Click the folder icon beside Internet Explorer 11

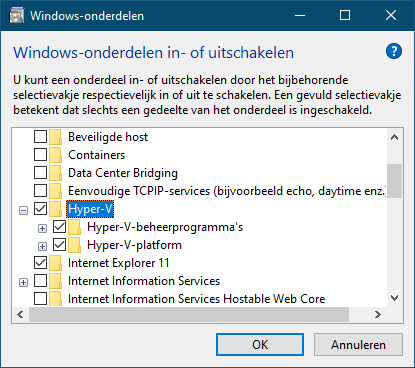(x=55, y=263)
